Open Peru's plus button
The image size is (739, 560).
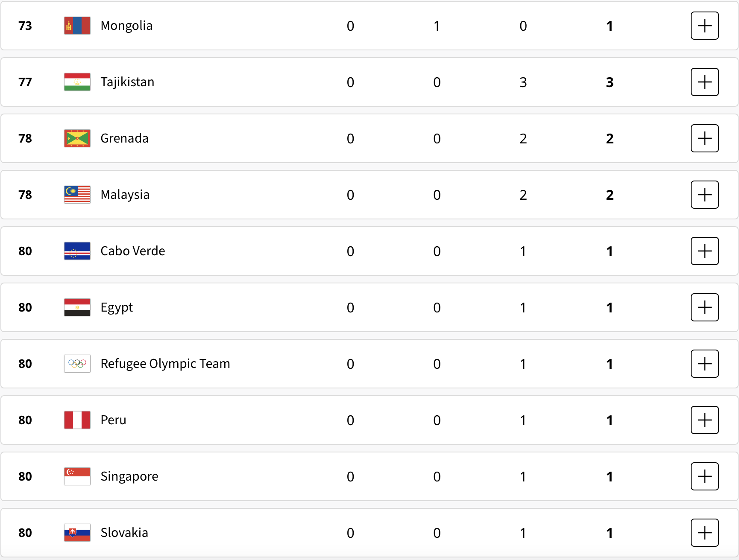pyautogui.click(x=704, y=420)
